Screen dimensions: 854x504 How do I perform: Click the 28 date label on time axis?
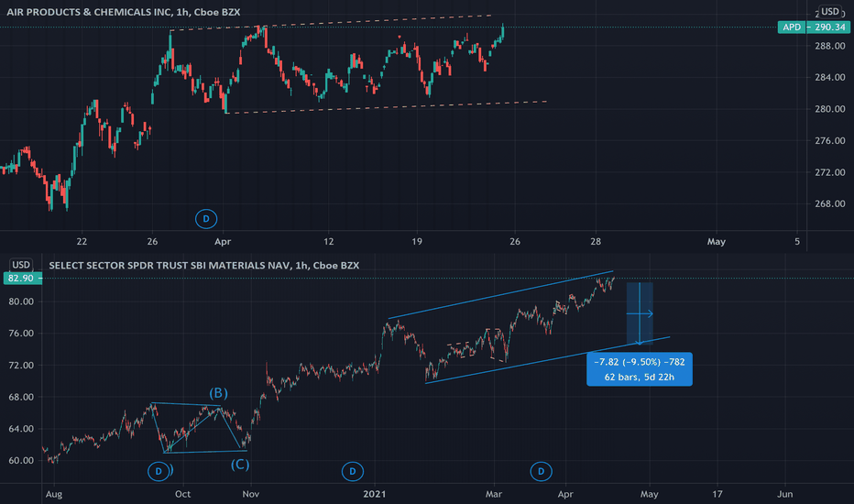tap(596, 241)
